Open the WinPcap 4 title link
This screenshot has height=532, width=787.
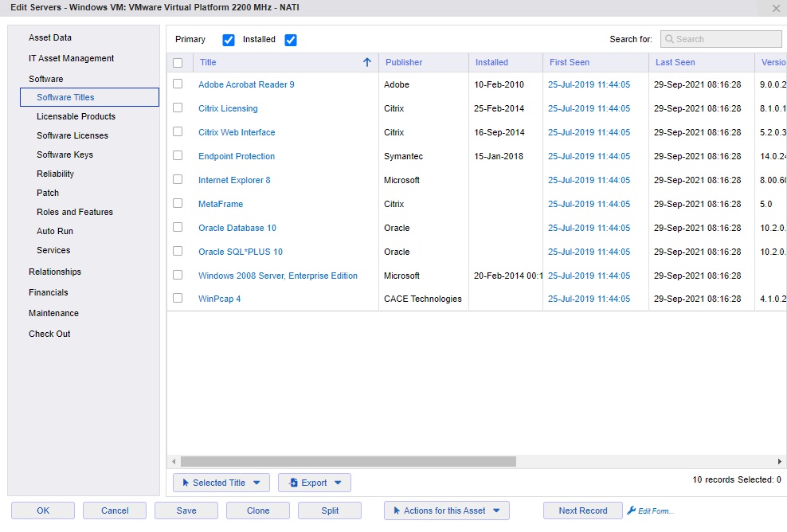point(219,299)
